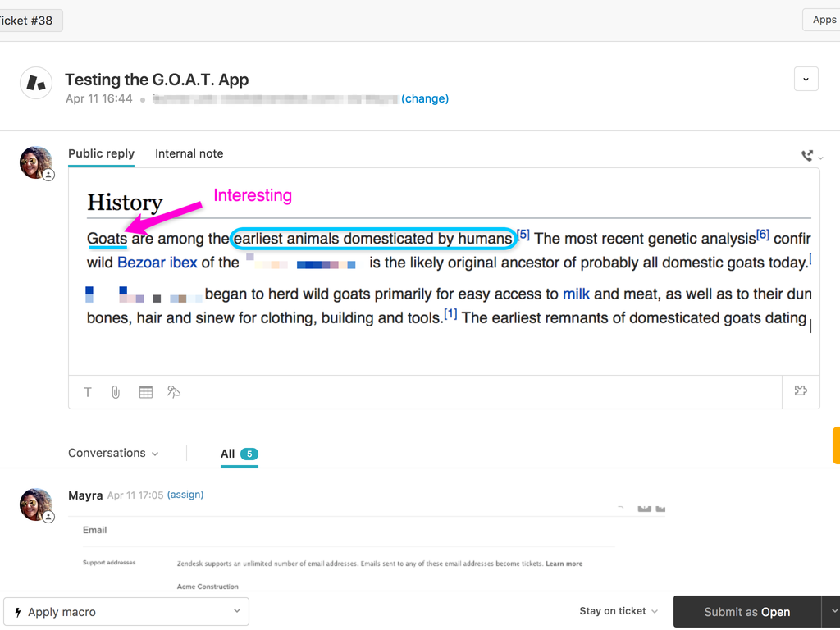The image size is (840, 630).
Task: Click the requester organization logo icon
Action: coord(36,83)
